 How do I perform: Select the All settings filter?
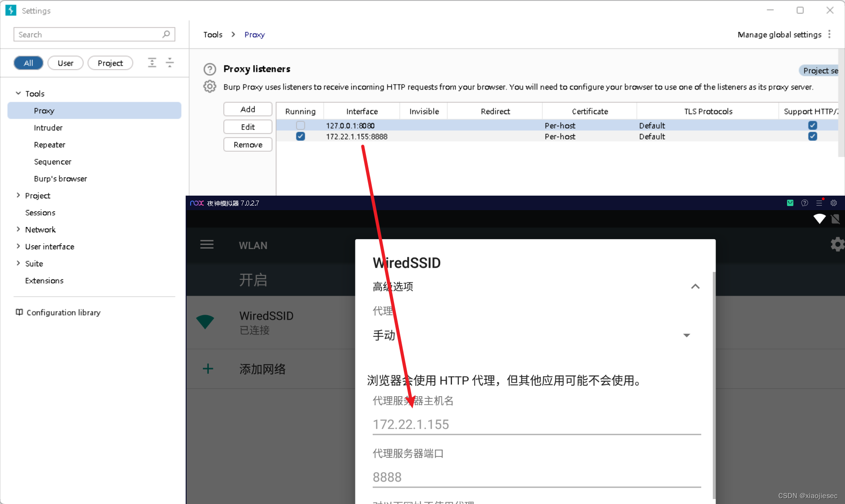click(x=29, y=63)
